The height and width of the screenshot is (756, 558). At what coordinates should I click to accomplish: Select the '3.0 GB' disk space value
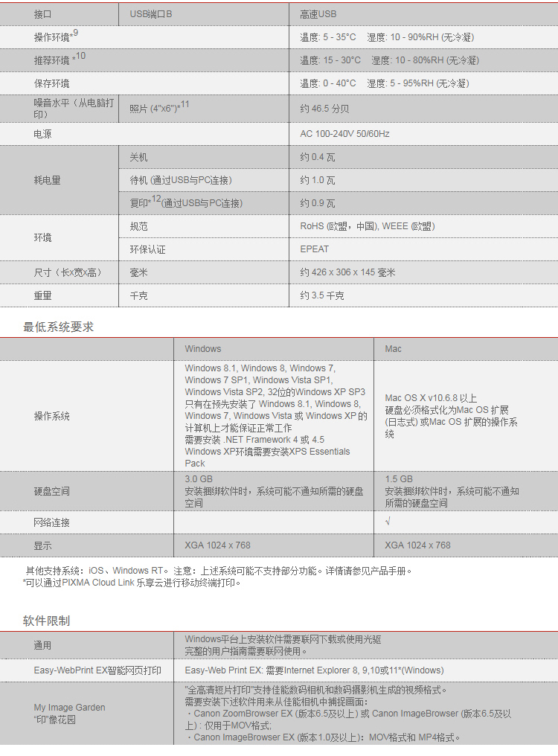198,480
